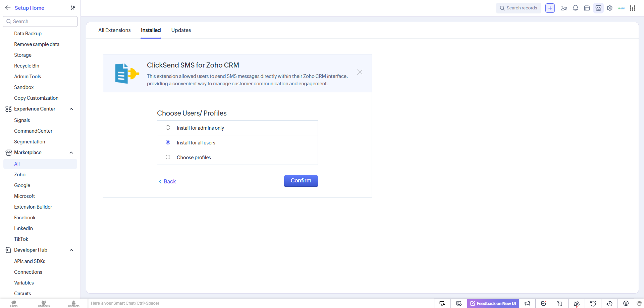The image size is (644, 308).
Task: Select Install for all users option
Action: [168, 142]
